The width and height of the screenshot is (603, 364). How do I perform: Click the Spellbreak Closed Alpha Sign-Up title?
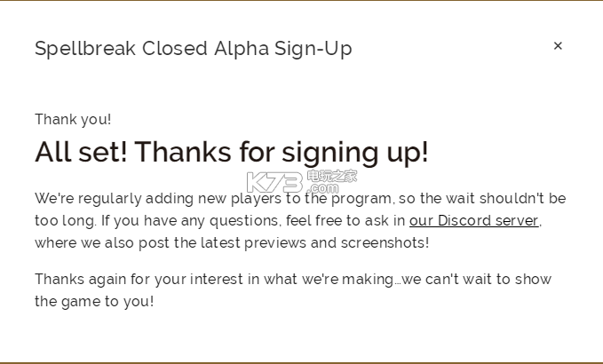194,49
